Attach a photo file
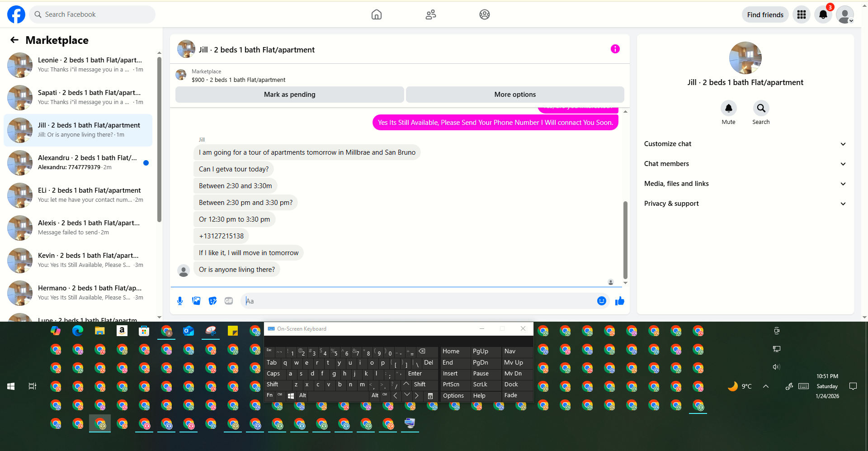The height and width of the screenshot is (451, 868). point(196,301)
